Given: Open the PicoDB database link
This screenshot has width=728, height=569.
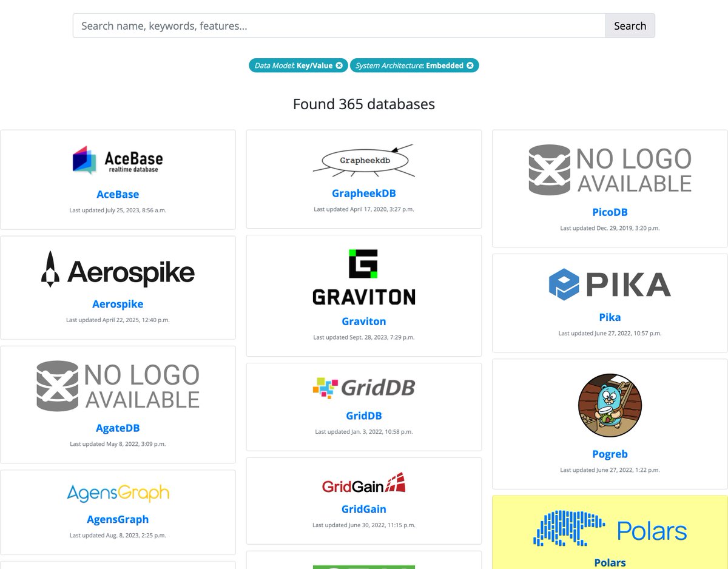Looking at the screenshot, I should point(610,212).
